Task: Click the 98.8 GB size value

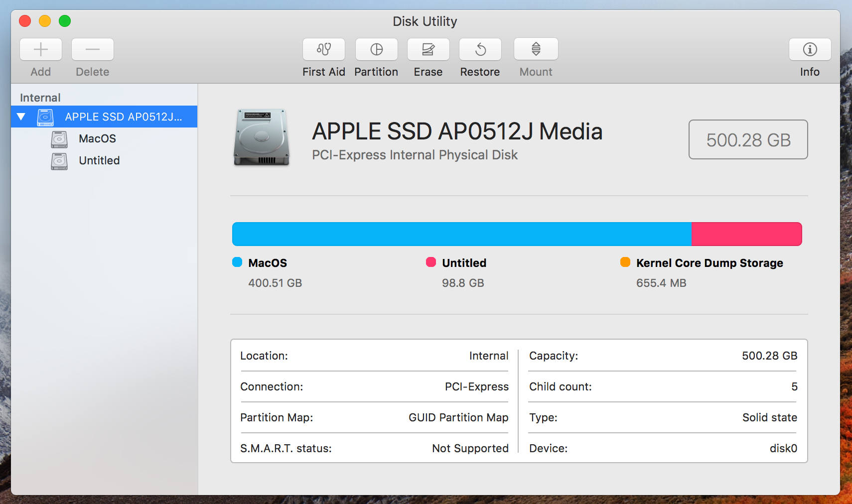Action: pyautogui.click(x=463, y=283)
